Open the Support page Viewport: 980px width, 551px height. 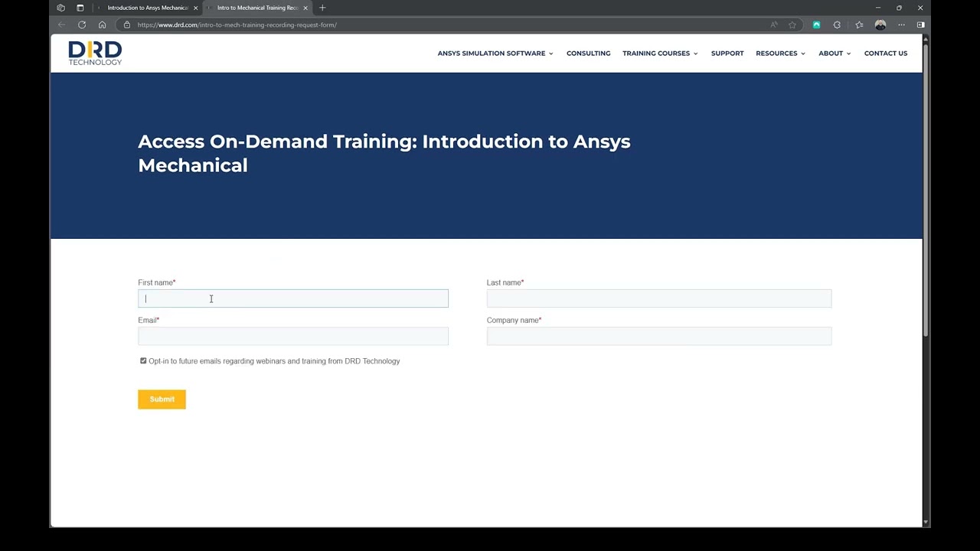coord(727,54)
